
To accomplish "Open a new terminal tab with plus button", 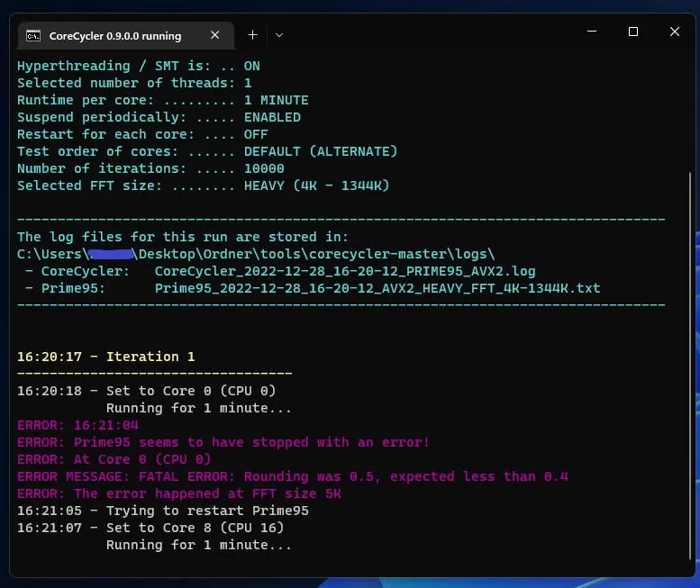I will [x=252, y=35].
